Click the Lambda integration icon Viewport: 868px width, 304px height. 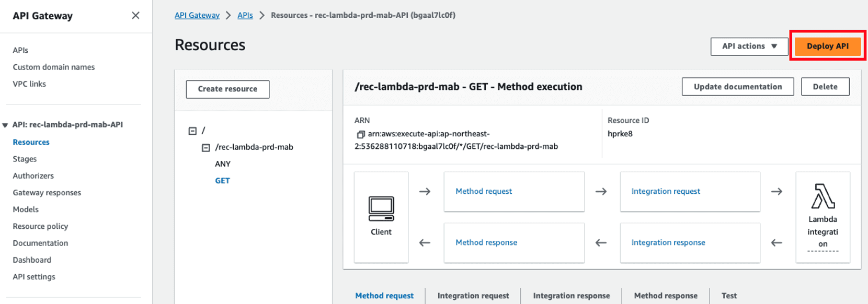coord(823,196)
